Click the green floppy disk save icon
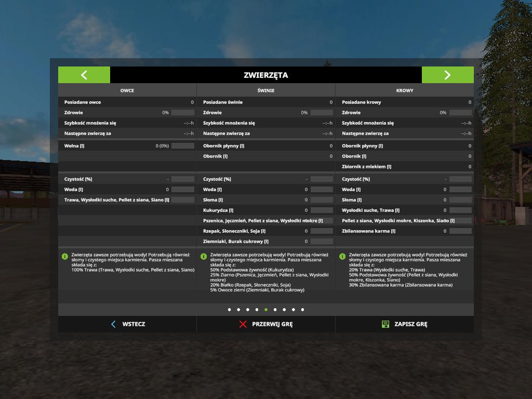This screenshot has height=399, width=532. click(385, 324)
